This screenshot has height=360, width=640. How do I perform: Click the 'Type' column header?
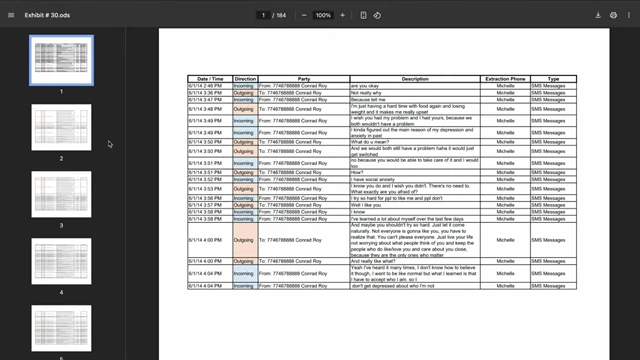pos(553,79)
